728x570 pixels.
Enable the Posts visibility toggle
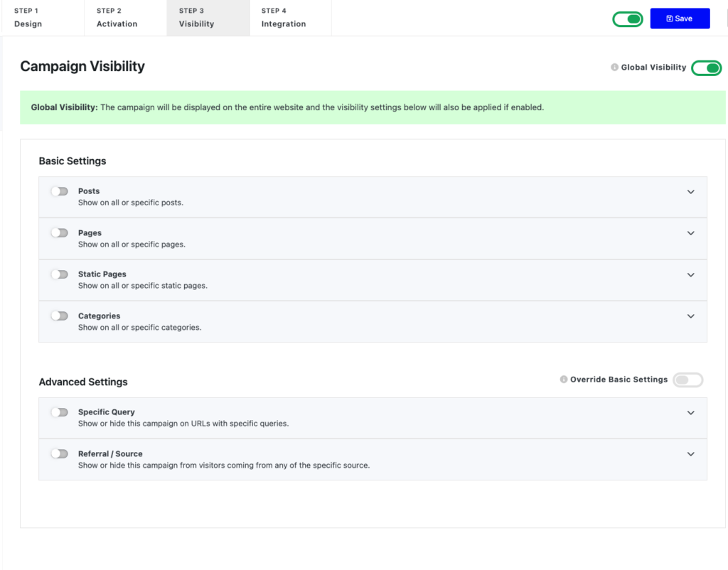point(60,191)
